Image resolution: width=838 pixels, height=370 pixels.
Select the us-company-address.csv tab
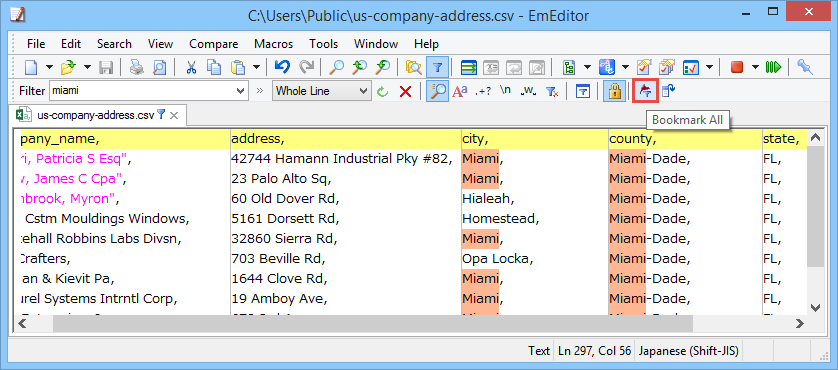pos(96,115)
